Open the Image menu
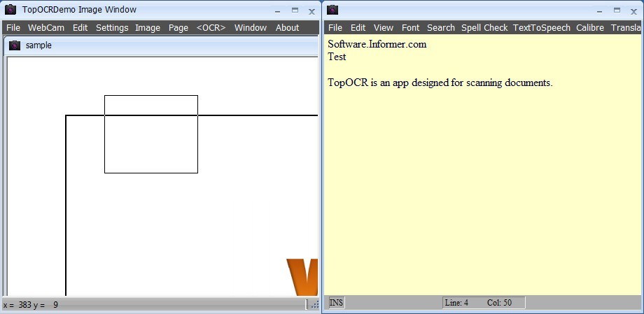Screen dimensions: 644x314 148,28
